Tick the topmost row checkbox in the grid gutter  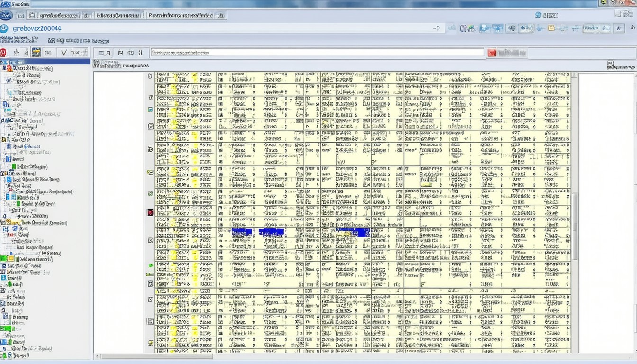click(150, 76)
